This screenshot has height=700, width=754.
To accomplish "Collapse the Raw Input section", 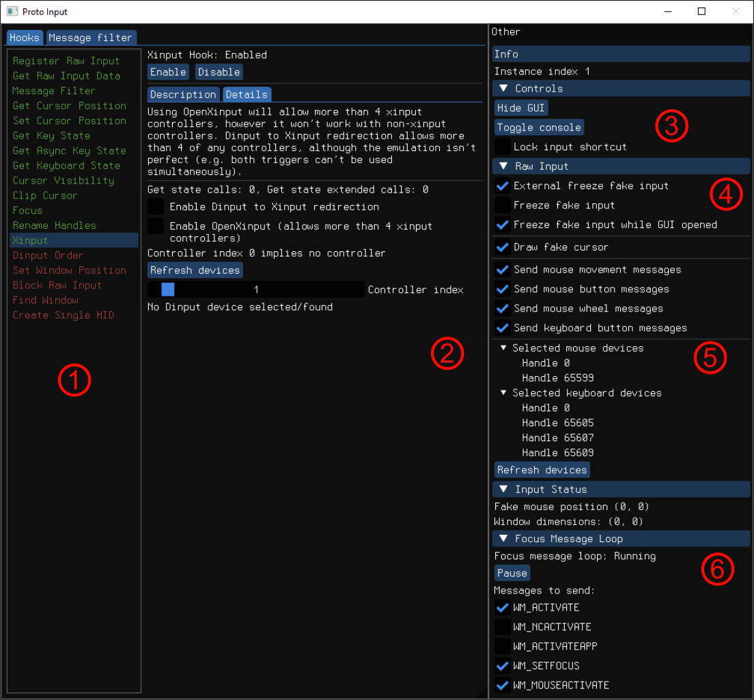I will click(621, 167).
